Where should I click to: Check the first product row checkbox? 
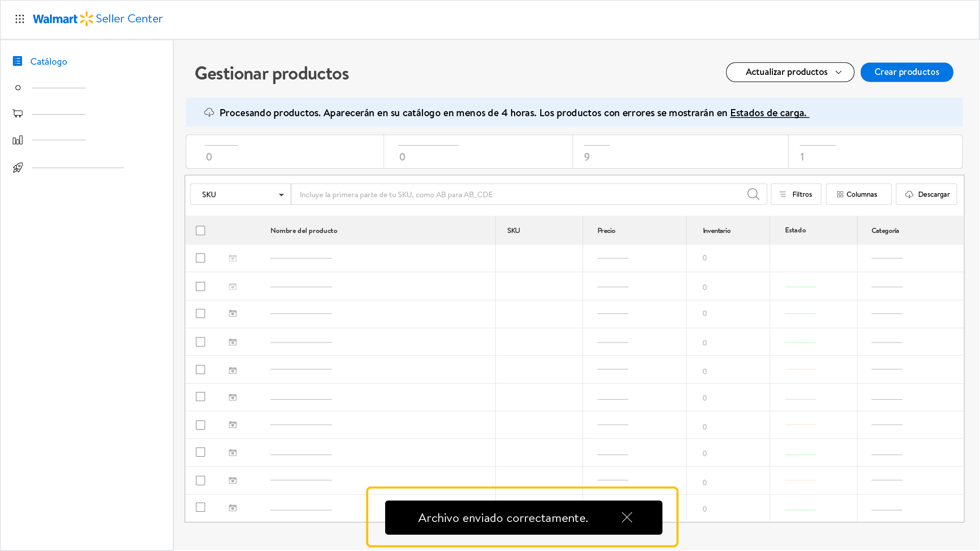point(200,258)
